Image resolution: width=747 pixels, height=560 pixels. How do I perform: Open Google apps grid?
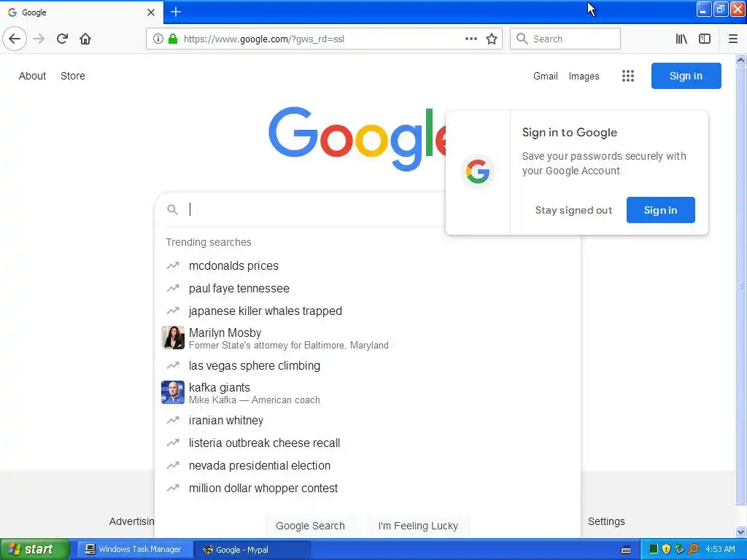click(628, 76)
